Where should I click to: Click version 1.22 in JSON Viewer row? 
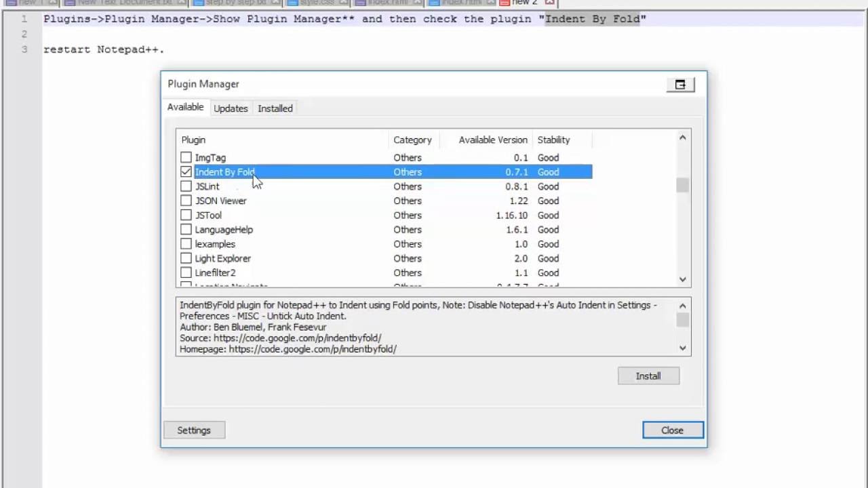click(x=519, y=201)
